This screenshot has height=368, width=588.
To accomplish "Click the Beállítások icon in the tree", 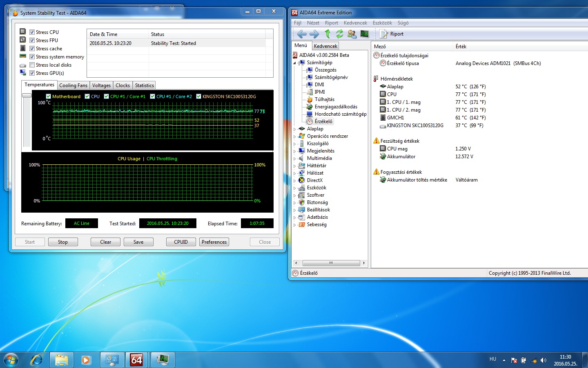I will [302, 210].
